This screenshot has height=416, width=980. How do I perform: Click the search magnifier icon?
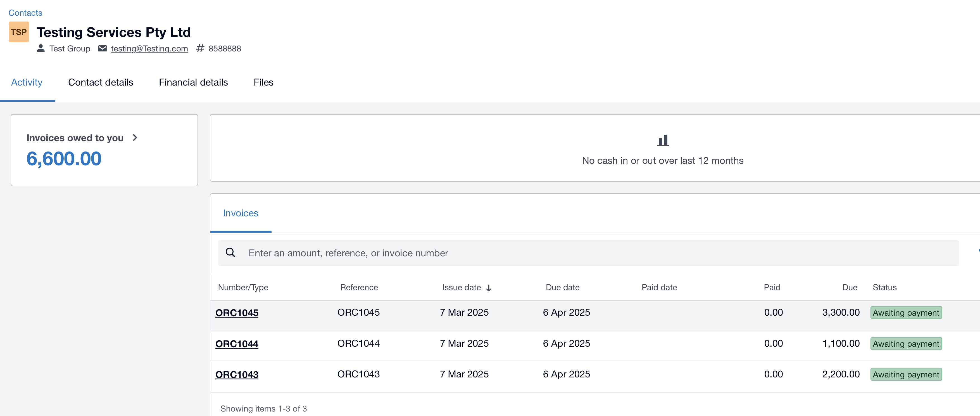[x=230, y=253]
